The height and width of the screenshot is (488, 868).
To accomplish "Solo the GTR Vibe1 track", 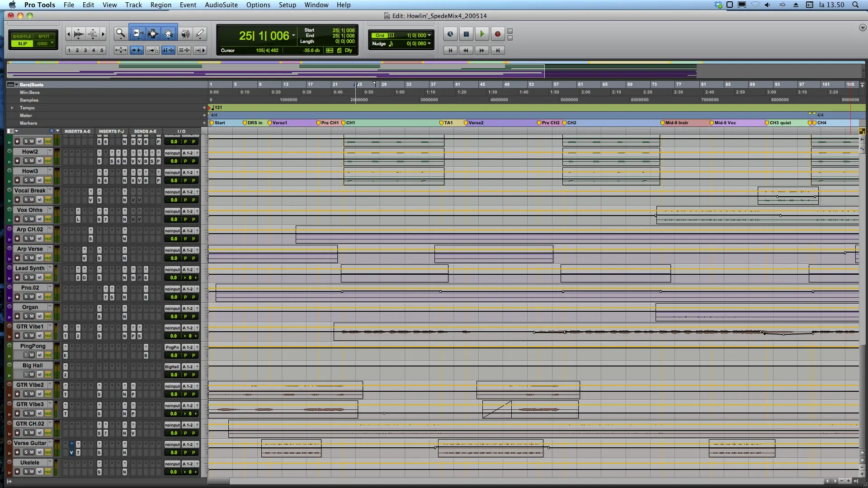I will tap(26, 336).
